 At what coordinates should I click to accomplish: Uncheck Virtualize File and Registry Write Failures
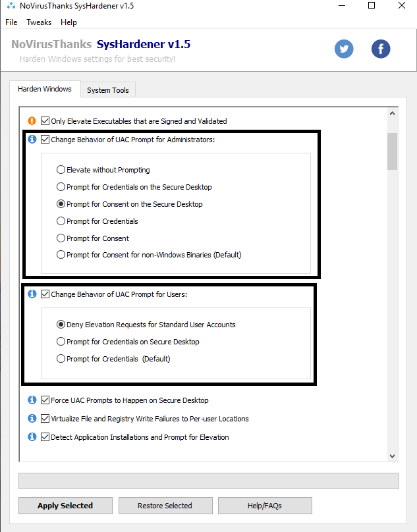[45, 418]
